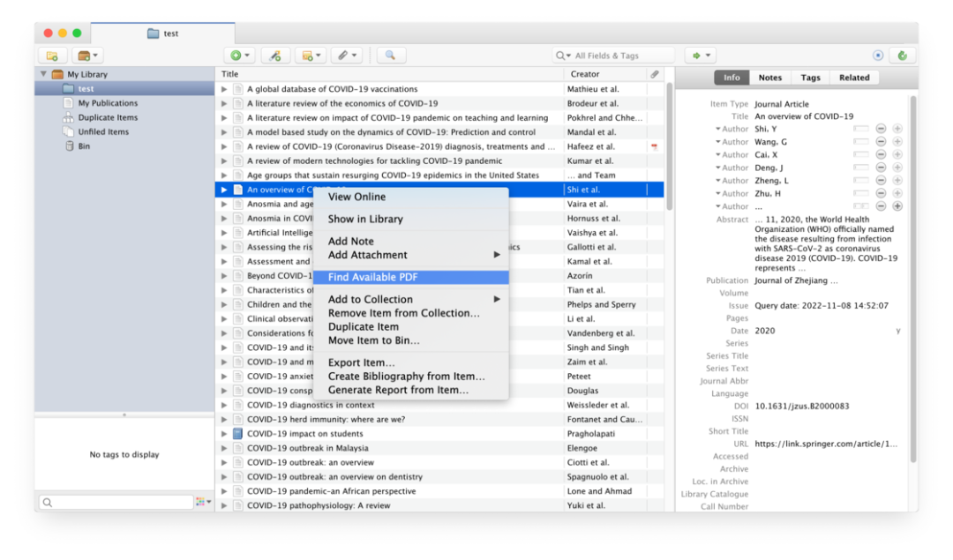Toggle name field mode for Wang, G

coord(860,142)
